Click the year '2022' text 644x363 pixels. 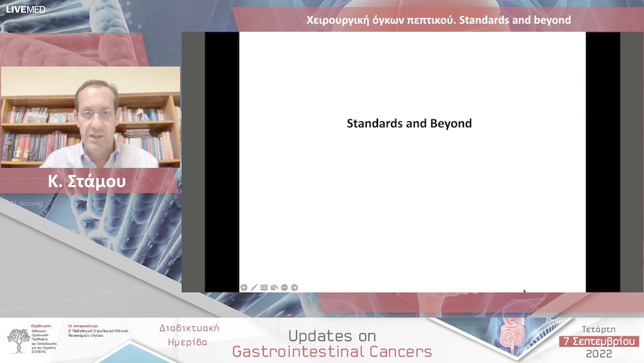599,353
